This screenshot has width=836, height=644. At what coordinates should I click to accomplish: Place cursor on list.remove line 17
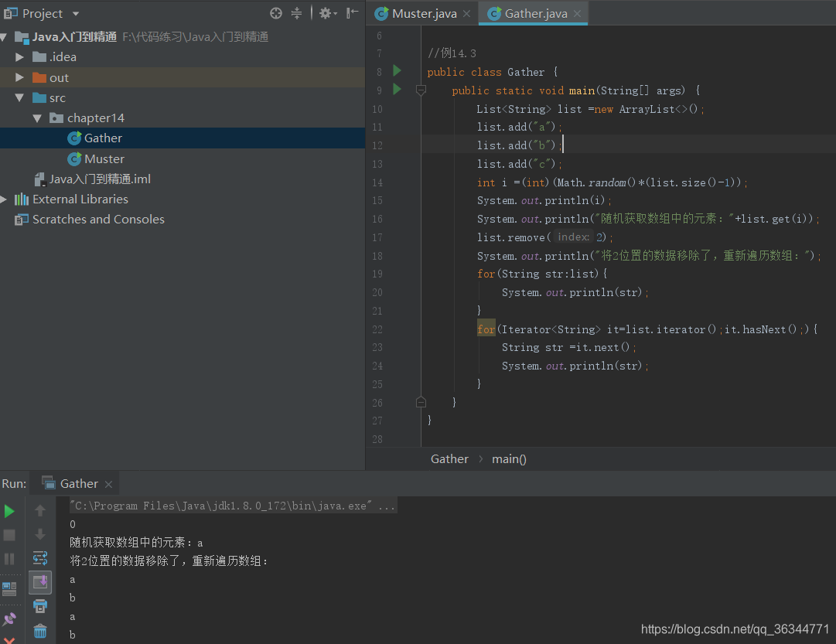click(545, 237)
